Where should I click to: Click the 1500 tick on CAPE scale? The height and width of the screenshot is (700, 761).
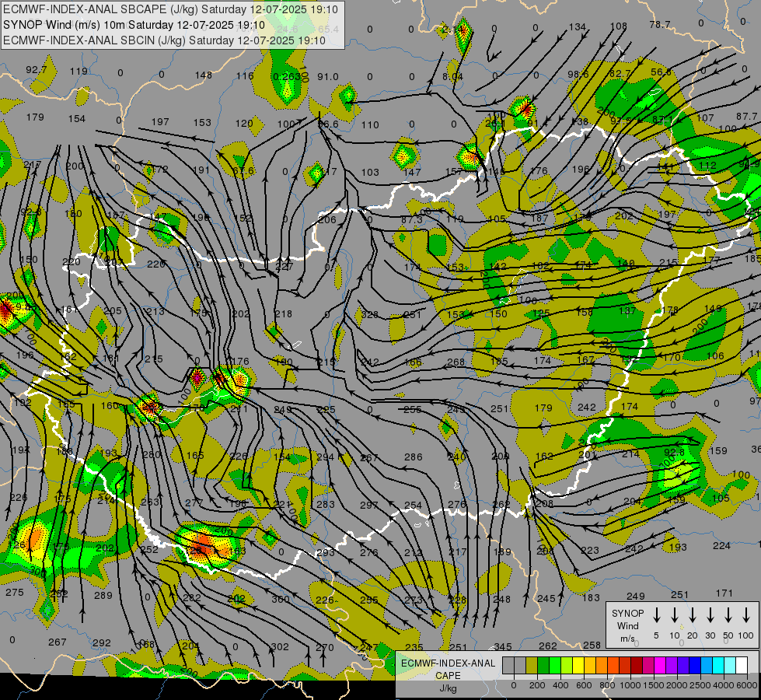(x=654, y=685)
